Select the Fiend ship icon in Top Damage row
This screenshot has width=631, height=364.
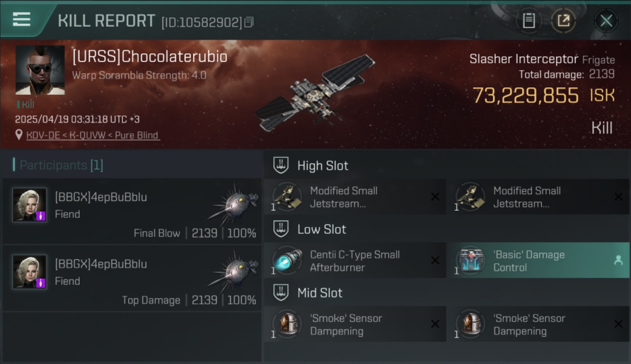[233, 269]
